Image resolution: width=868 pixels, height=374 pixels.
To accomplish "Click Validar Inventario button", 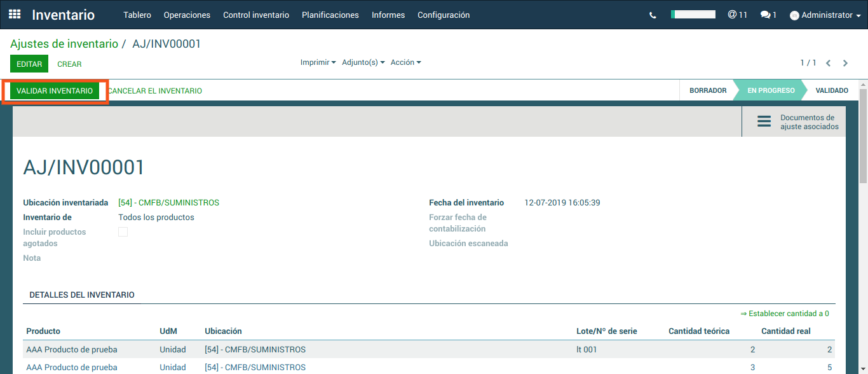I will coord(55,91).
